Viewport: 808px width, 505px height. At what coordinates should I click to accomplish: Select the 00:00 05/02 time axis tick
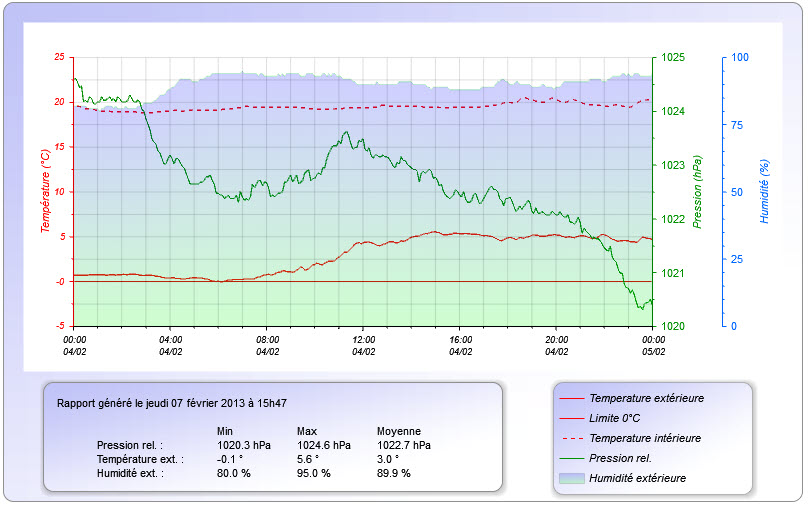[x=653, y=345]
